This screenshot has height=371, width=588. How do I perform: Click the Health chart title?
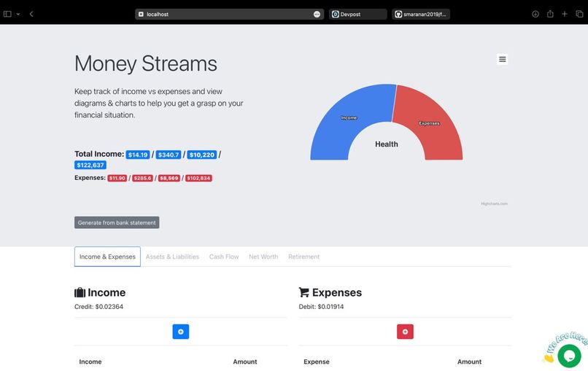[x=387, y=144]
